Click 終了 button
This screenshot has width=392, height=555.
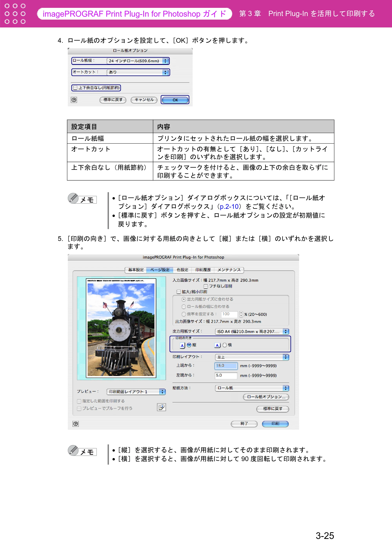pyautogui.click(x=244, y=424)
